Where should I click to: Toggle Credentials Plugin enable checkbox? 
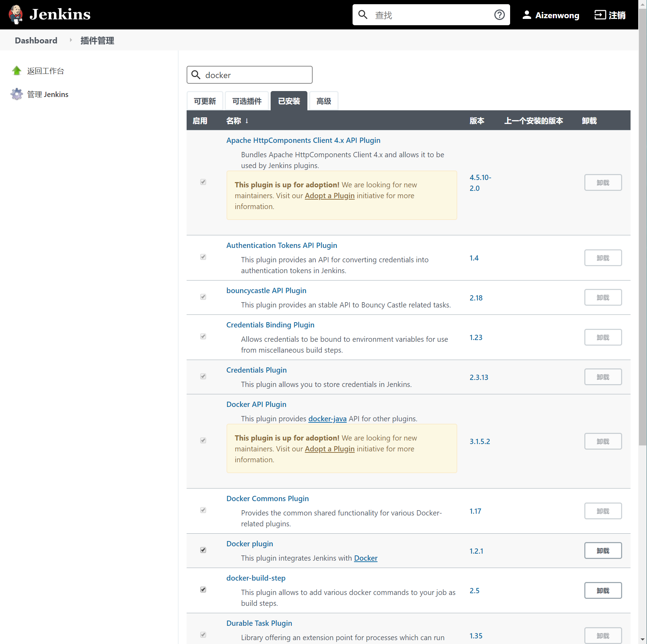(203, 376)
